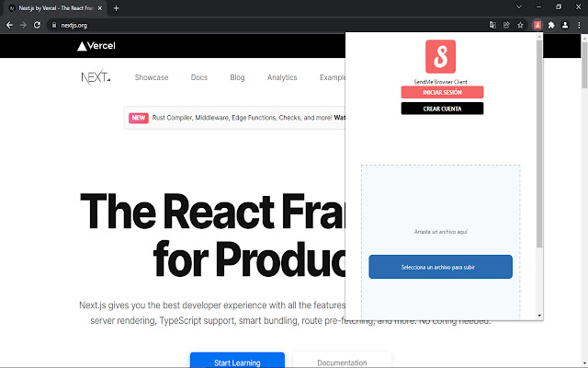This screenshot has width=588, height=368.
Task: Click the Vercel logo in the black header
Action: tap(96, 46)
